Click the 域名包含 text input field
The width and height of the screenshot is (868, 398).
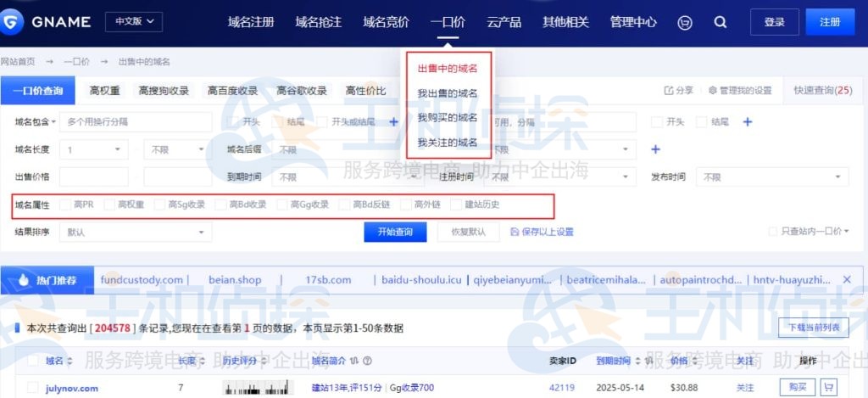click(x=136, y=122)
